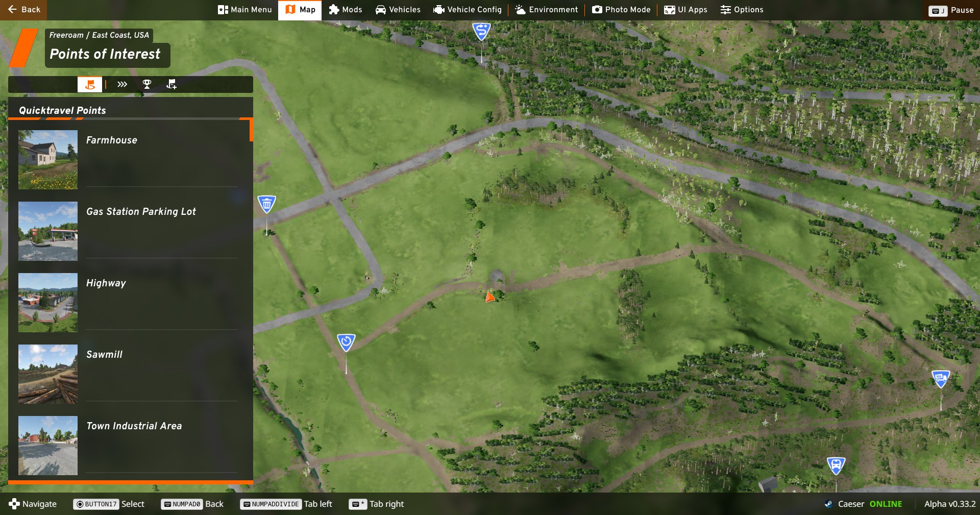The image size is (980, 515).
Task: Click the Highway thumbnail
Action: coord(48,303)
